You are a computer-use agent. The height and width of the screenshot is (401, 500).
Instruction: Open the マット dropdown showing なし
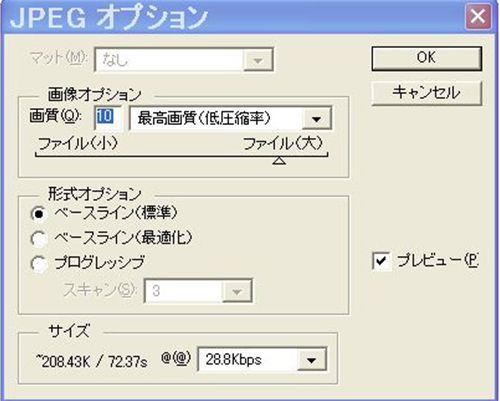258,60
